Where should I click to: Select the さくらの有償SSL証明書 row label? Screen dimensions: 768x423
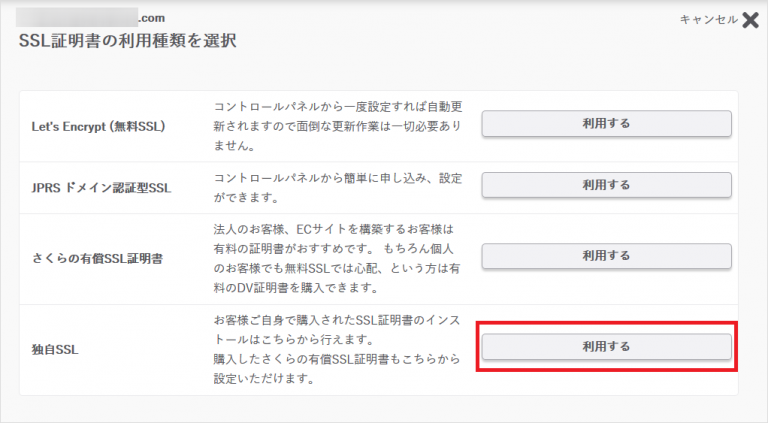[98, 258]
